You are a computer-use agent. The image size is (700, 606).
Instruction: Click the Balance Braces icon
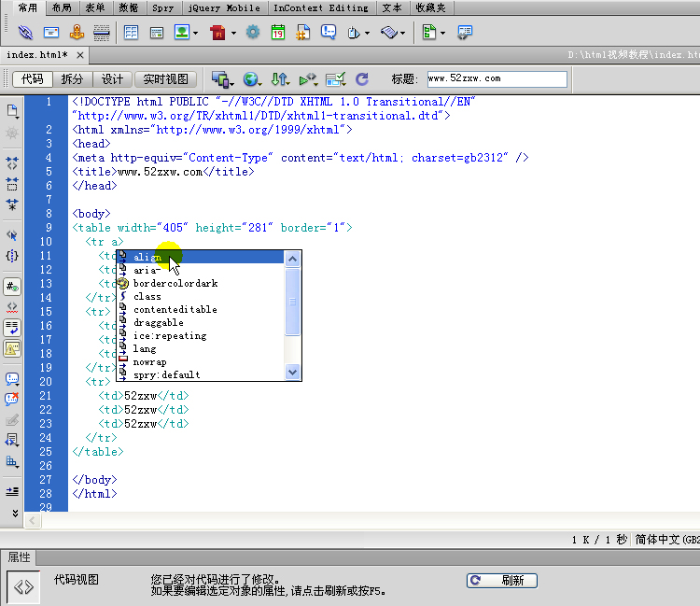pos(12,256)
